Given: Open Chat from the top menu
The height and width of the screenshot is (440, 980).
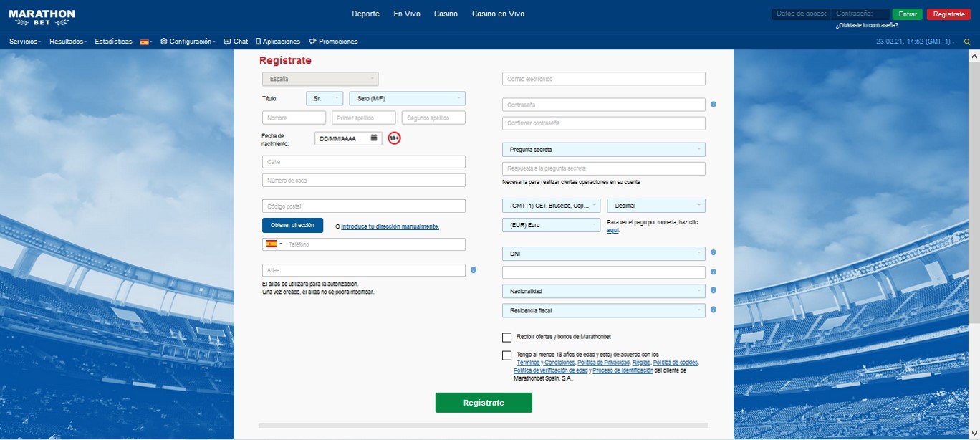Looking at the screenshot, I should [236, 42].
